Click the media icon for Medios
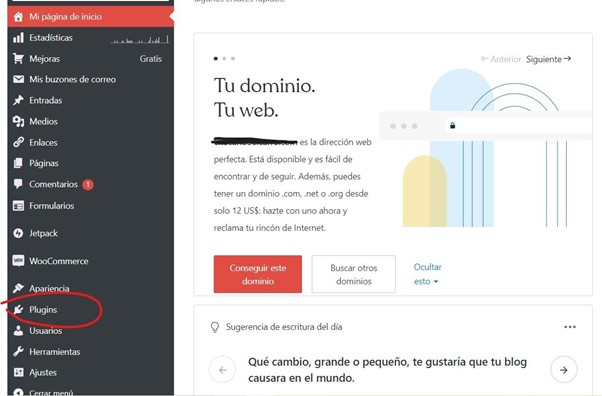The image size is (602, 396). 18,121
